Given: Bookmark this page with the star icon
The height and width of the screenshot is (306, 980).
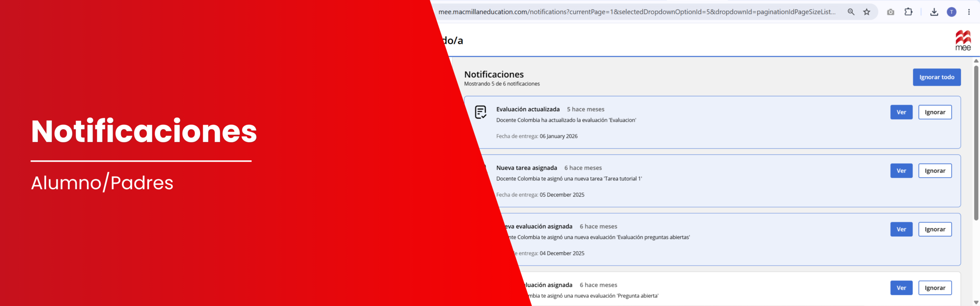Looking at the screenshot, I should 867,12.
